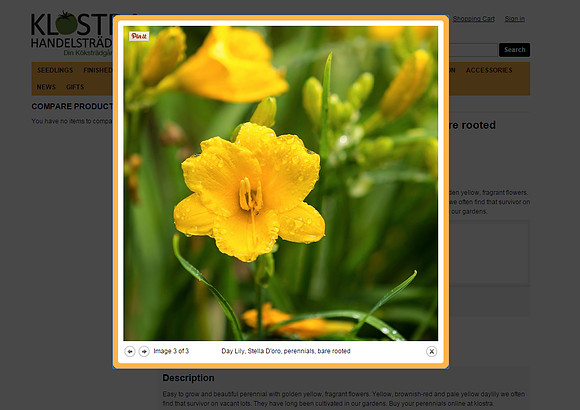
Task: Click the Pin it button on image
Action: (139, 36)
